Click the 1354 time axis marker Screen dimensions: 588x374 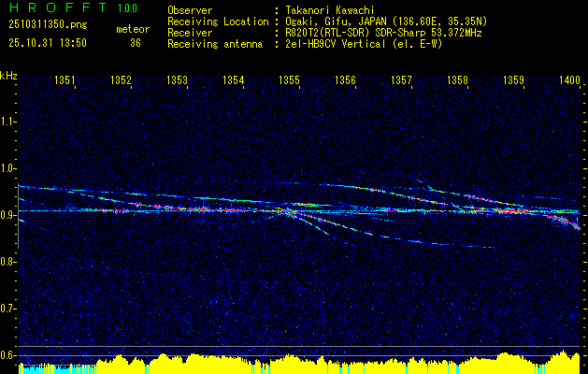234,79
